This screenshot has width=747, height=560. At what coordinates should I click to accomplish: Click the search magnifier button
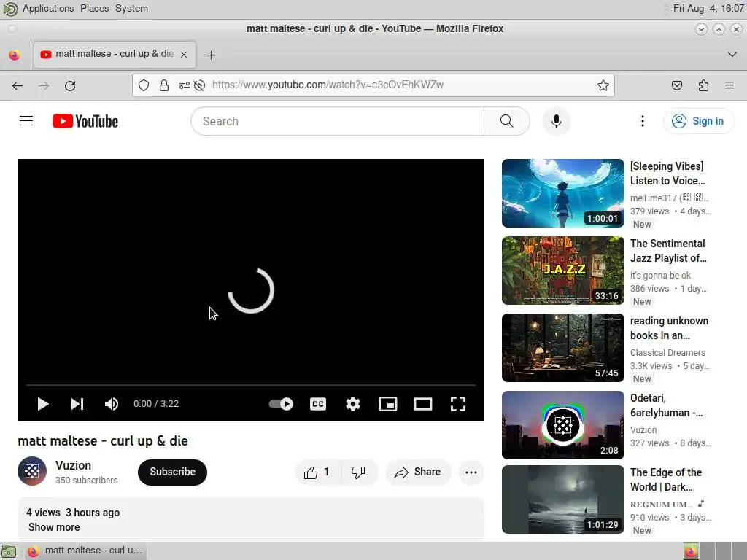[507, 121]
